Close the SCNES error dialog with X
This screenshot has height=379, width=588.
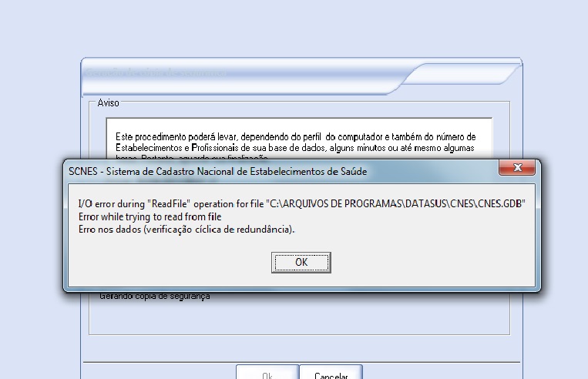517,169
